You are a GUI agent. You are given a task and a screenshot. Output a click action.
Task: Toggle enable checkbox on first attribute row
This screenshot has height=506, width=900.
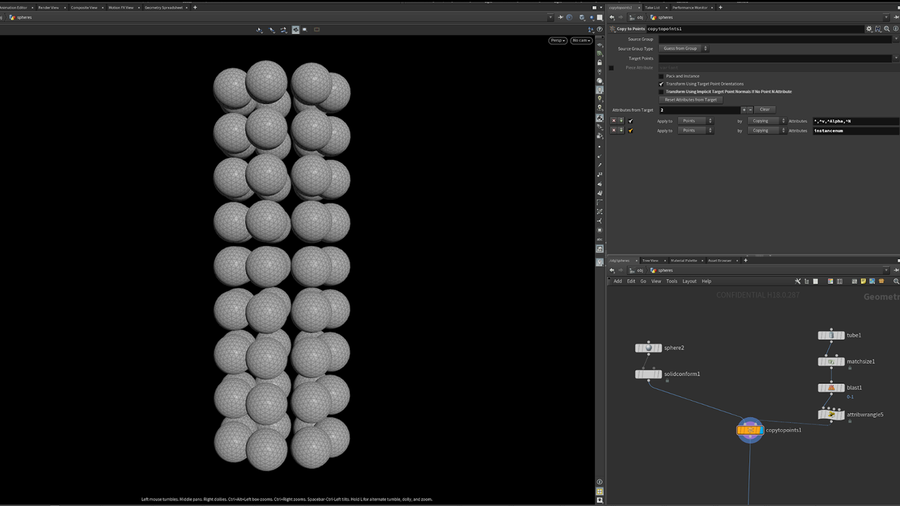630,121
